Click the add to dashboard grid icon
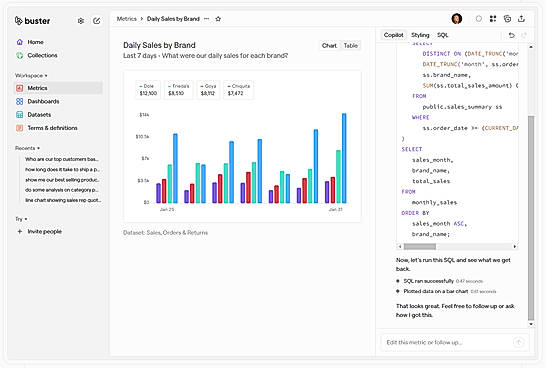546x368 pixels. [493, 19]
